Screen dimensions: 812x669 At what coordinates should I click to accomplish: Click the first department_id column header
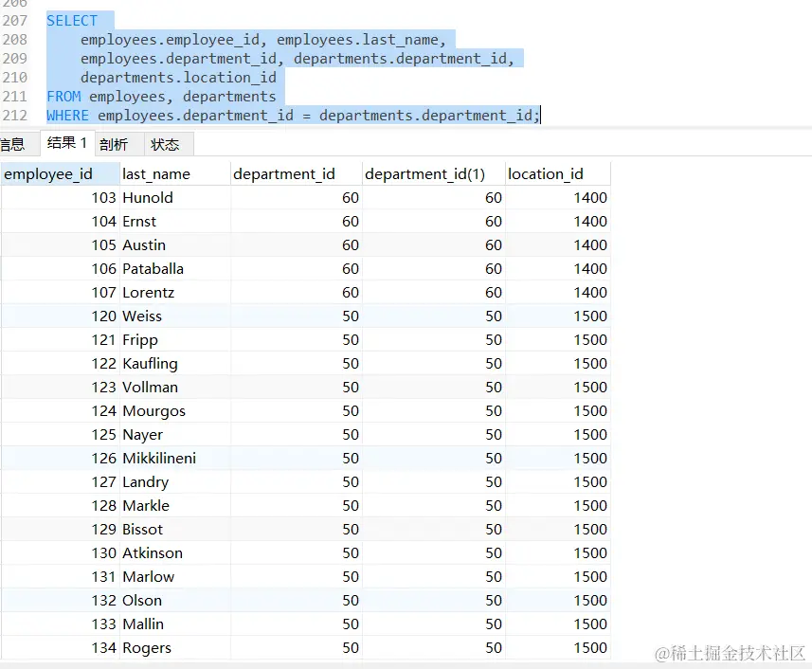[x=297, y=174]
